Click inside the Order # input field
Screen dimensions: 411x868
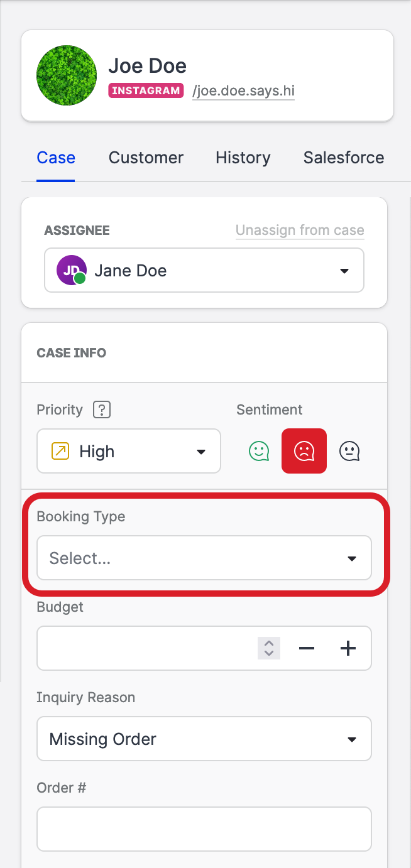pos(204,829)
